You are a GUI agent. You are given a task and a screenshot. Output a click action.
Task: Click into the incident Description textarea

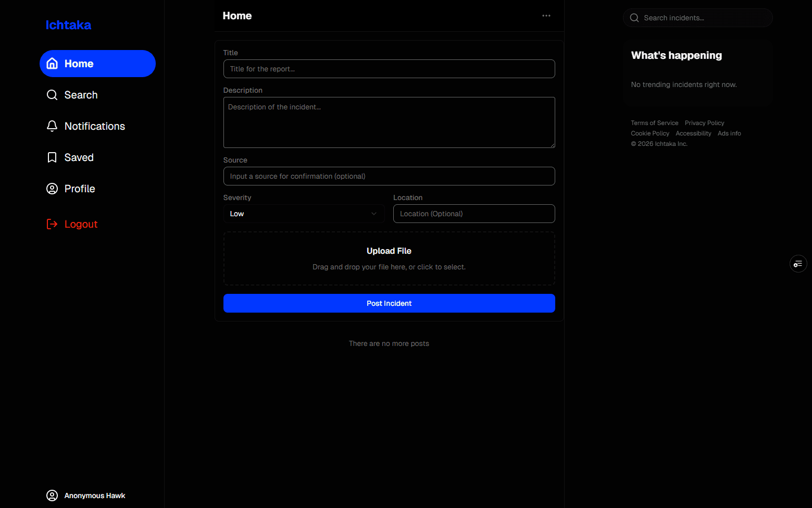(389, 122)
